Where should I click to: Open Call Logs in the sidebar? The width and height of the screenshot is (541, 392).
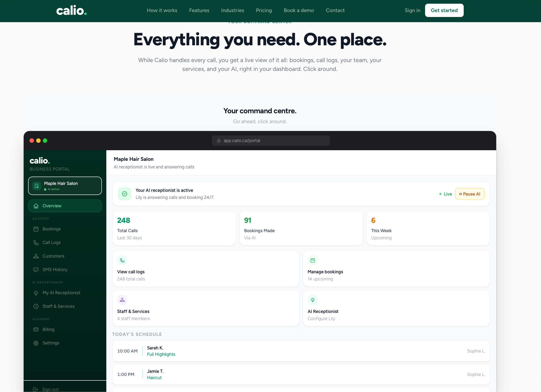pos(65,243)
